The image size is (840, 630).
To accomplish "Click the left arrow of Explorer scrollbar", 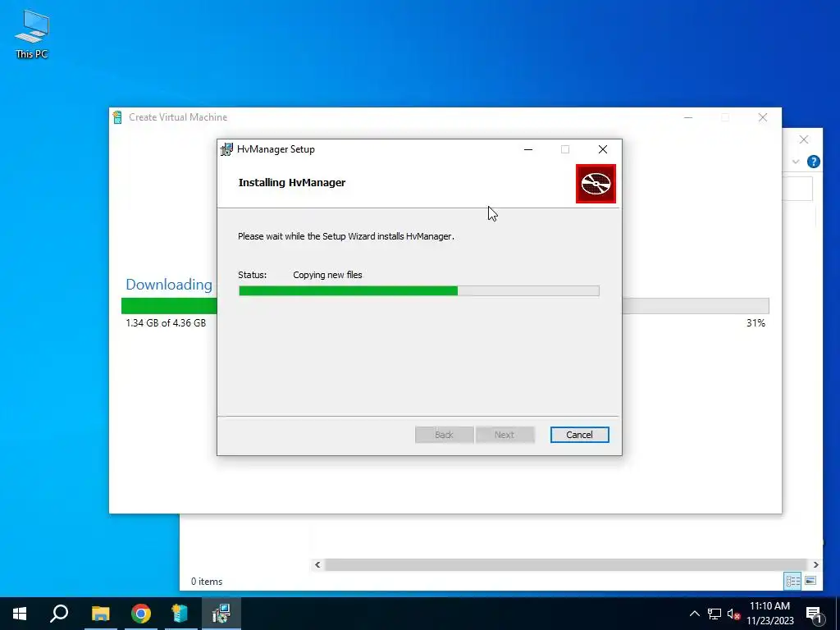I will pyautogui.click(x=317, y=564).
